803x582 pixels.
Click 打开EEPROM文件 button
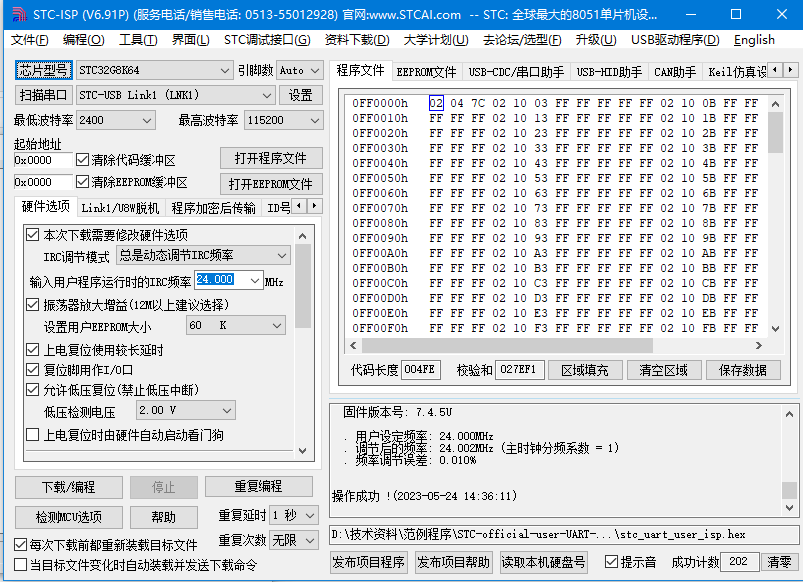coord(271,183)
